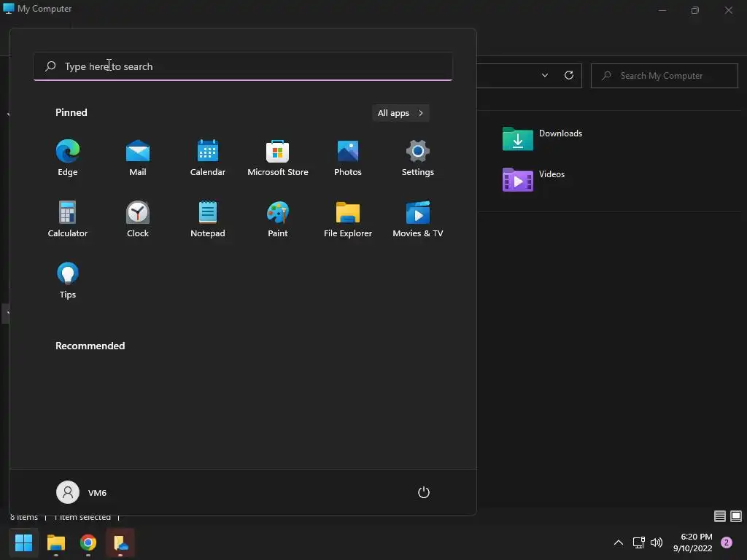Open the clock and date flyout
The width and height of the screenshot is (747, 560).
tap(693, 542)
